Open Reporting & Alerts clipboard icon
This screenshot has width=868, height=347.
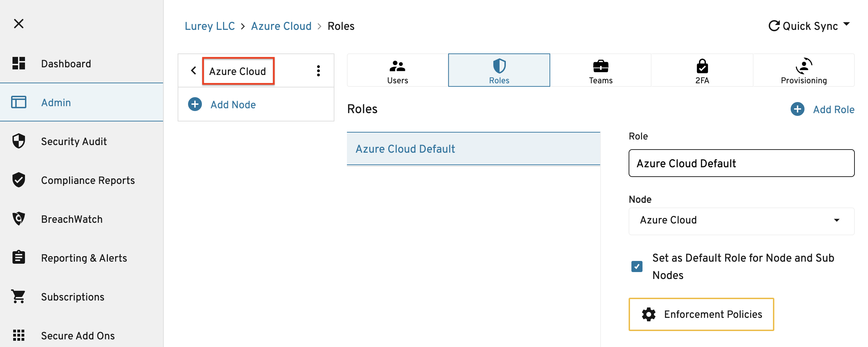(x=19, y=257)
